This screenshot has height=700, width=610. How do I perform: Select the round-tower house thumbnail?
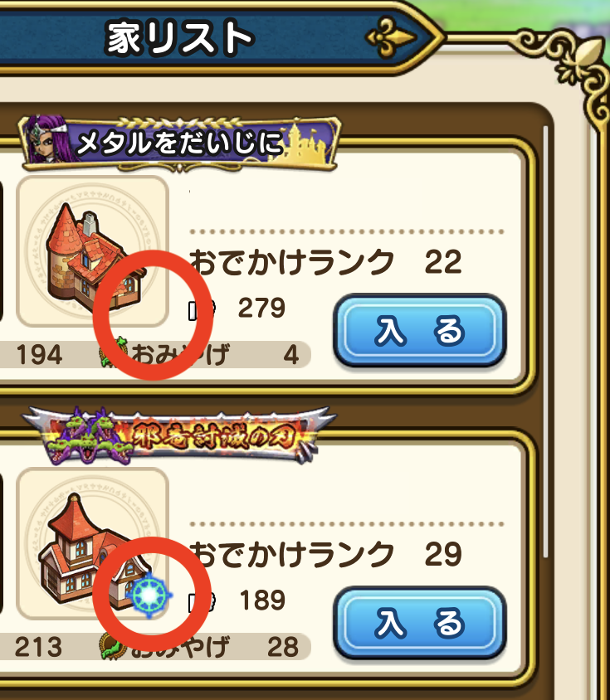click(92, 251)
